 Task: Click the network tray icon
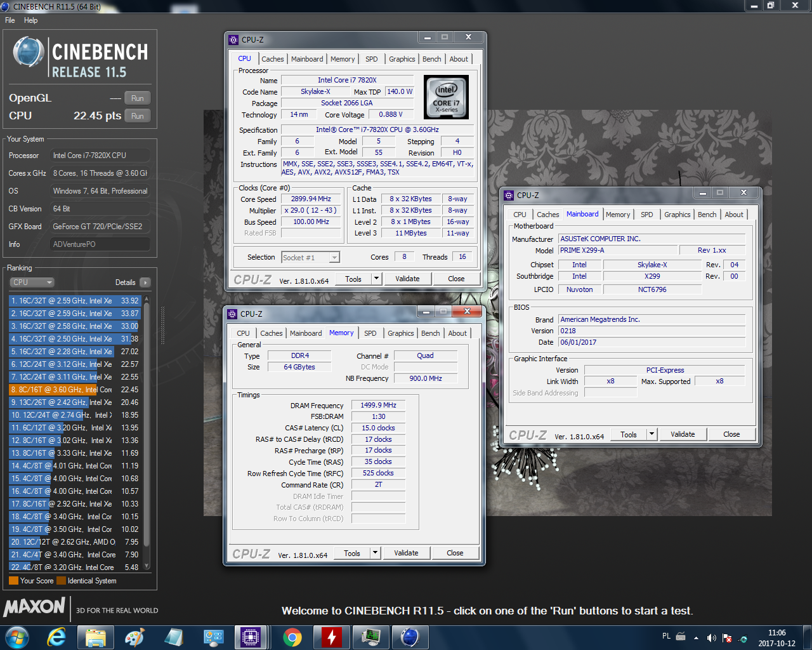(x=743, y=638)
